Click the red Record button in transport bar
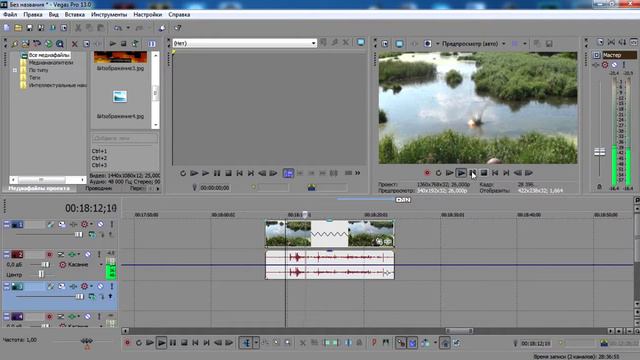The height and width of the screenshot is (360, 640). click(x=127, y=343)
